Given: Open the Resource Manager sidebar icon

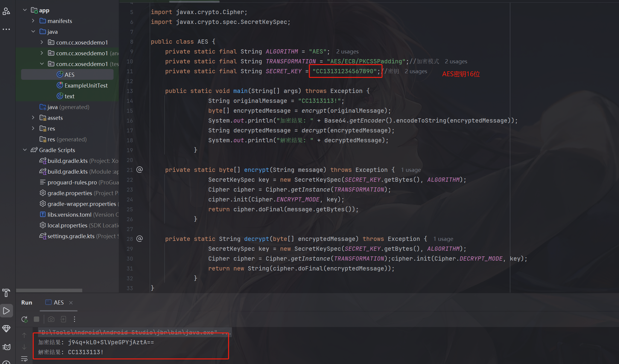Looking at the screenshot, I should pyautogui.click(x=6, y=11).
